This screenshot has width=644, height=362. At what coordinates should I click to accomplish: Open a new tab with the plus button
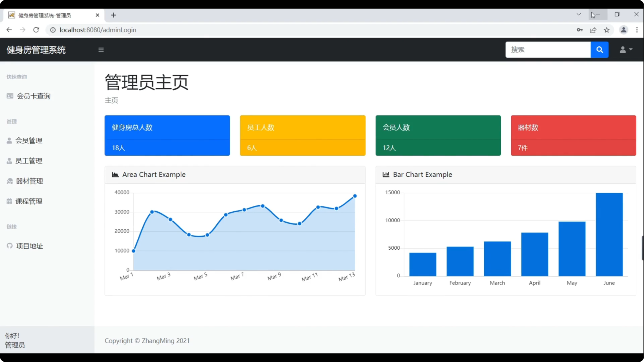pyautogui.click(x=114, y=15)
